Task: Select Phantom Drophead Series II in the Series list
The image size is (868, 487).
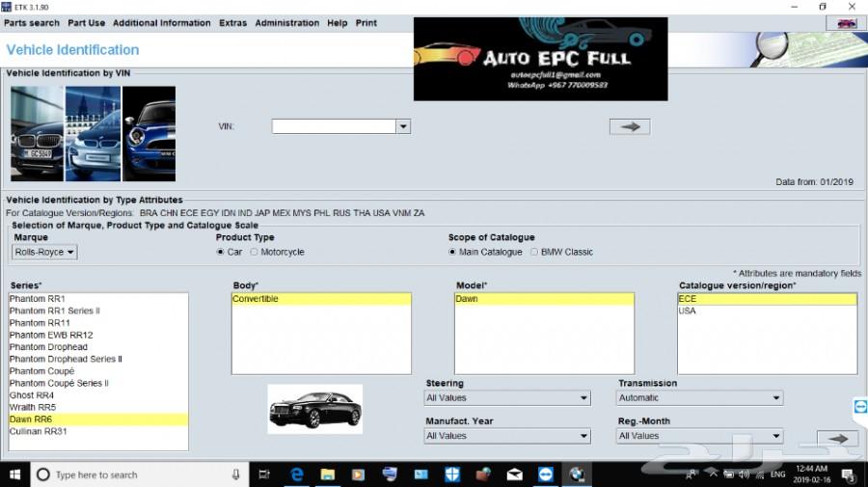Action: click(x=98, y=359)
